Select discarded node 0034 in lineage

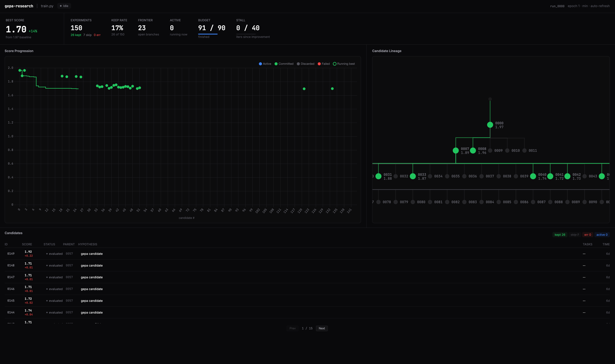(430, 176)
